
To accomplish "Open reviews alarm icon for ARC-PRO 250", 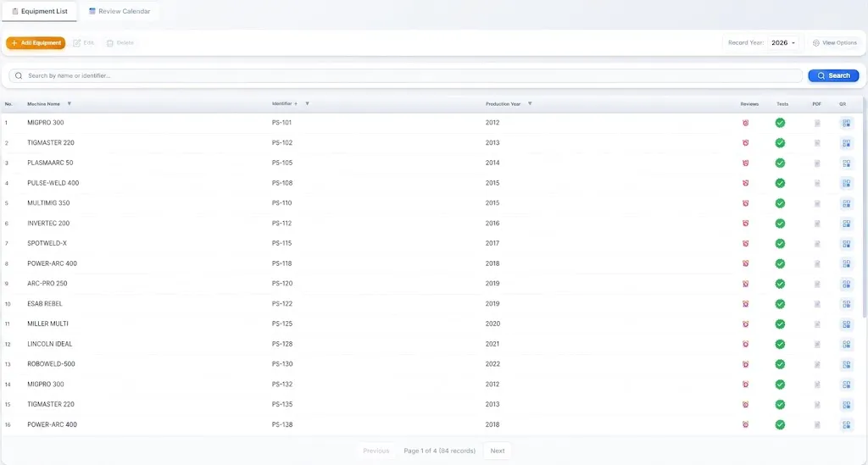I will 746,284.
